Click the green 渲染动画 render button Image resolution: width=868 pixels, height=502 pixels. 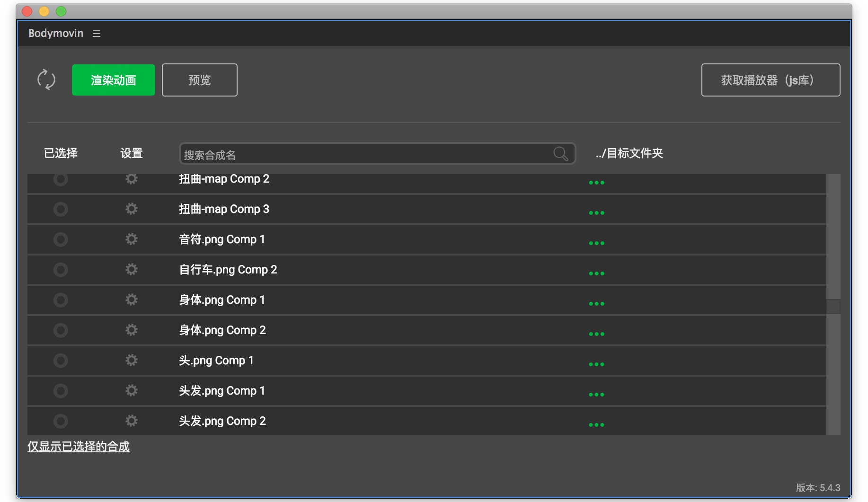114,80
